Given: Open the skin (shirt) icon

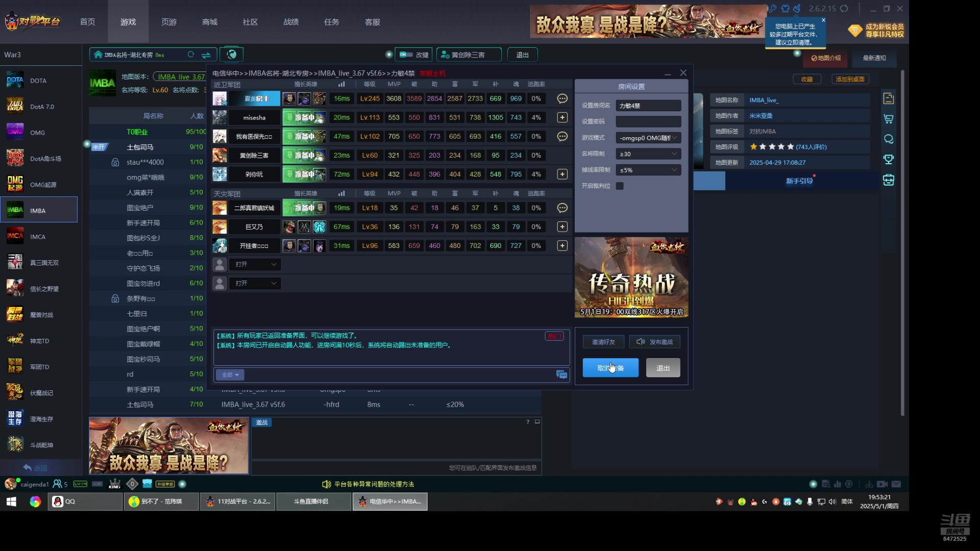Looking at the screenshot, I should (x=785, y=8).
